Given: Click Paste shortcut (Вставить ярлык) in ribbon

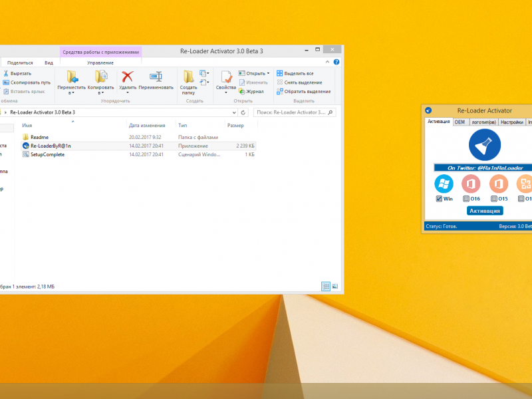Looking at the screenshot, I should click(x=24, y=92).
